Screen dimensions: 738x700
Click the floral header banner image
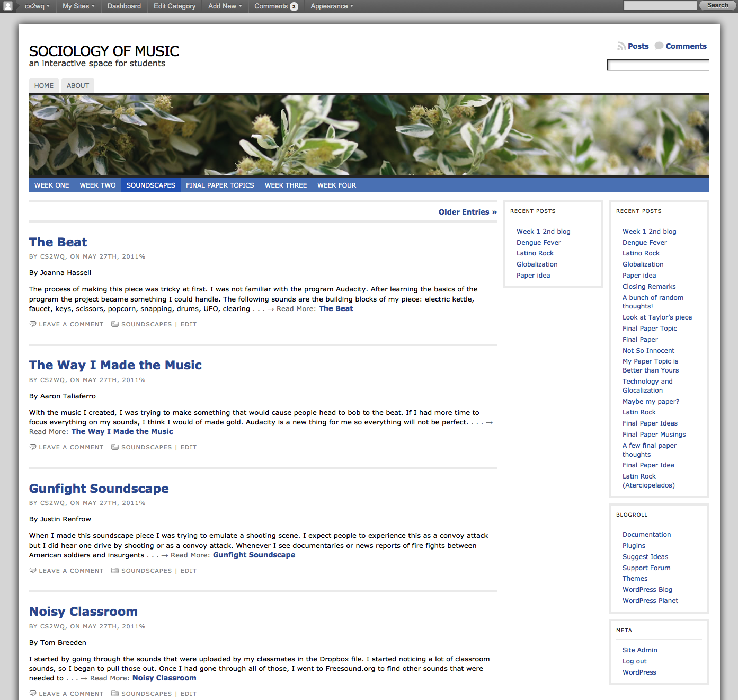(x=369, y=135)
